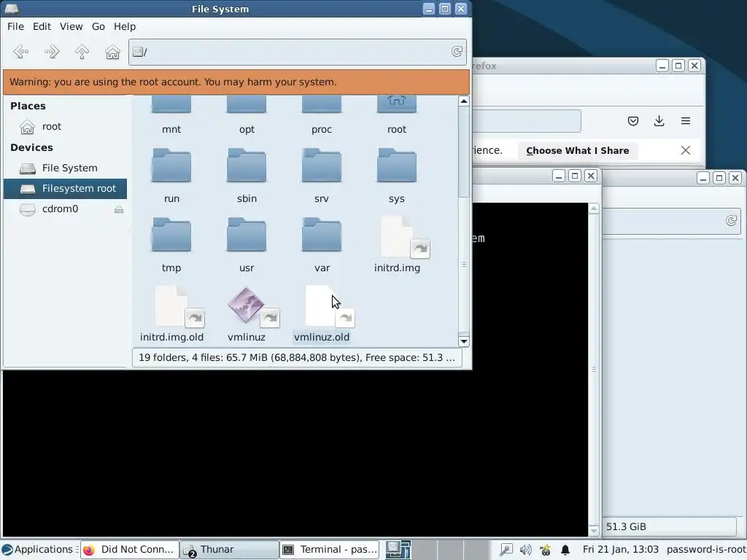Select the vmlinuz kernel file
747x560 pixels.
tap(247, 314)
